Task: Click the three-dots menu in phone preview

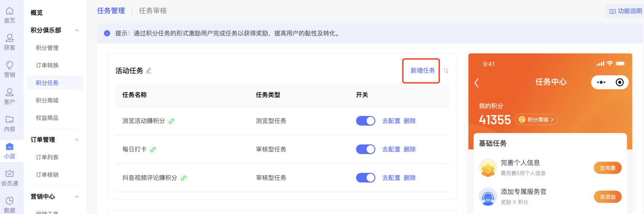Action: (x=601, y=82)
